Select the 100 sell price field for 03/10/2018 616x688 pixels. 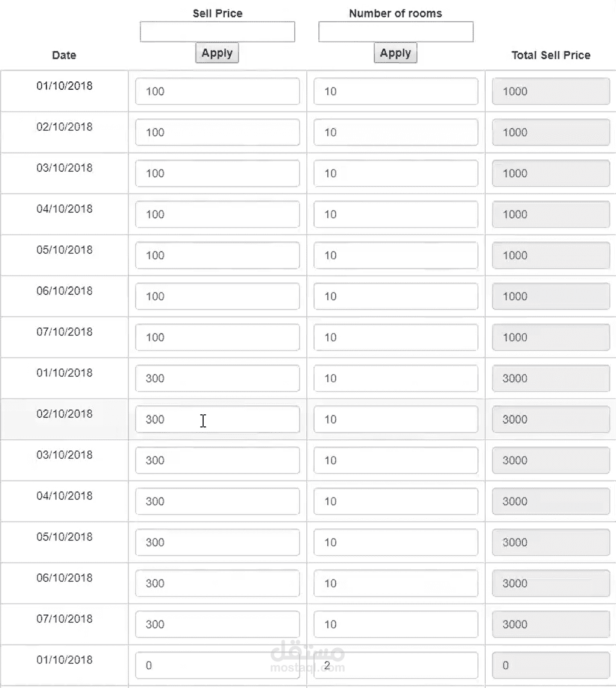(x=217, y=174)
